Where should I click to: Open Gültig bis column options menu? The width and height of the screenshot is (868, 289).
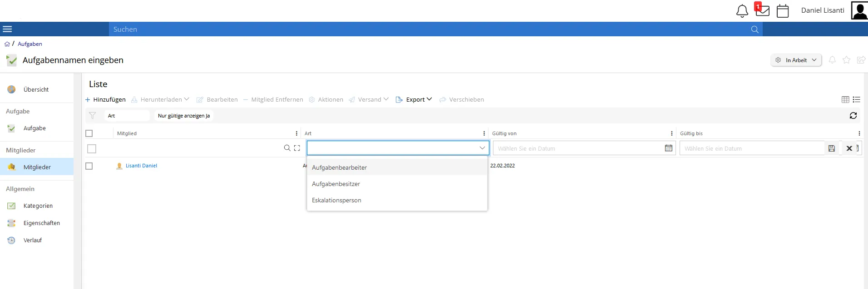(859, 133)
